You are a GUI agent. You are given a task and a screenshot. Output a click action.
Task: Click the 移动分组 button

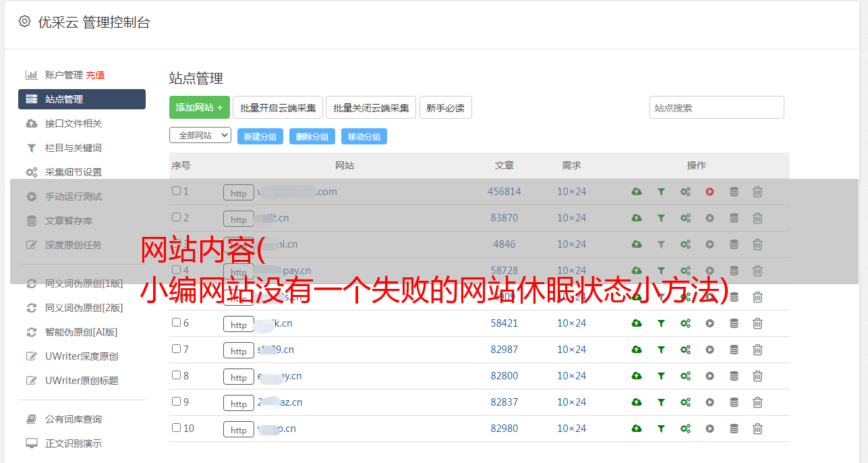[x=364, y=136]
